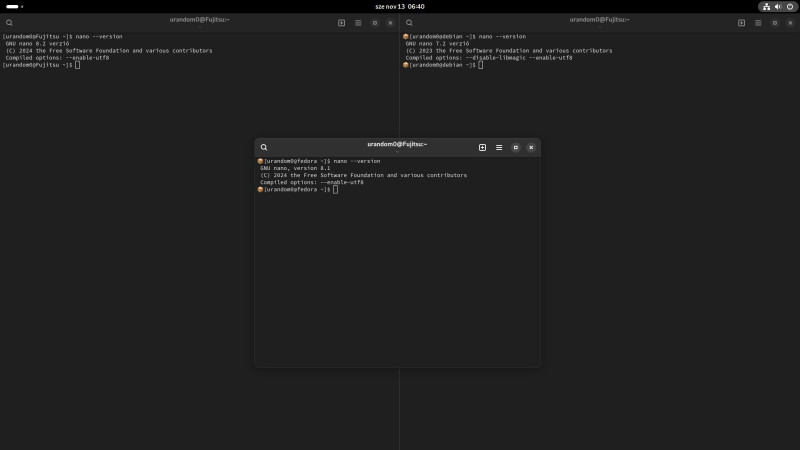
Task: Click the network icon in the system tray
Action: point(766,7)
